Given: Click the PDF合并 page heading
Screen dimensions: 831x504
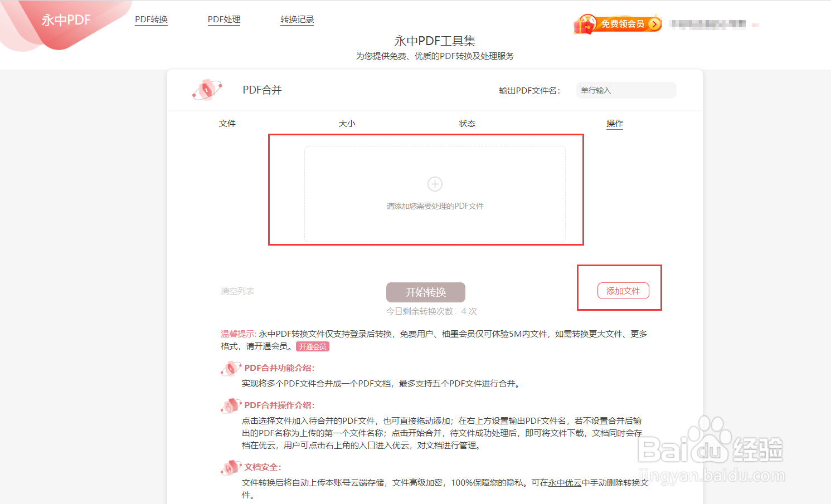Looking at the screenshot, I should click(x=262, y=90).
